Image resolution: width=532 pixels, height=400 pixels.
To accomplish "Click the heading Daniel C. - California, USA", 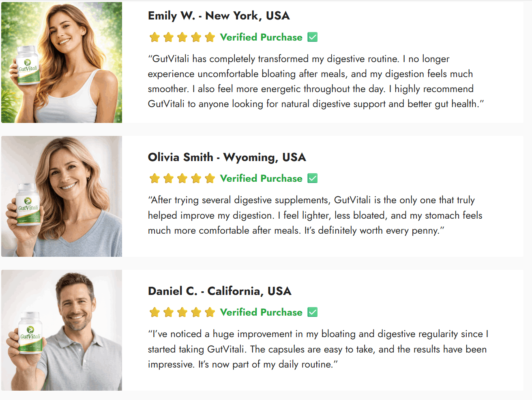I will pyautogui.click(x=219, y=291).
